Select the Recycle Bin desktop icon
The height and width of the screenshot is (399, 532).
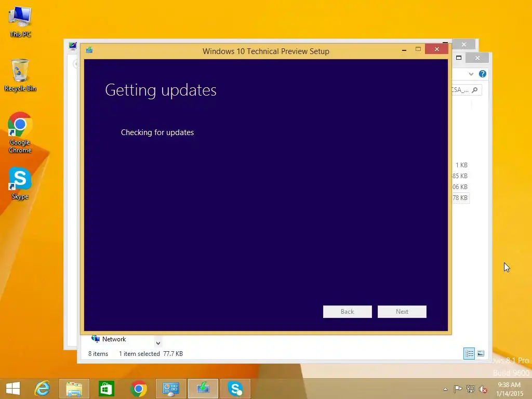point(20,75)
